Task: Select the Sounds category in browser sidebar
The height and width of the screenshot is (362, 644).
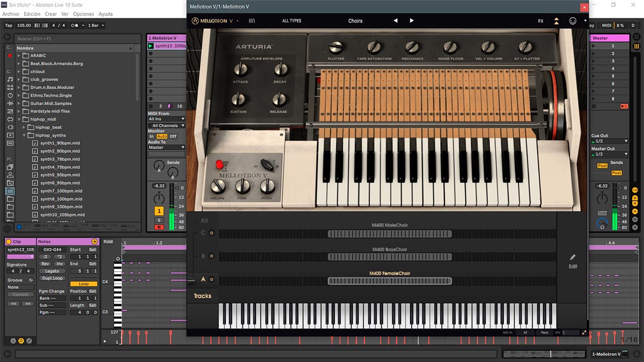Action: coord(10,79)
